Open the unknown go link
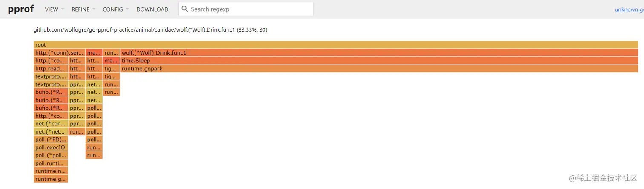This screenshot has width=644, height=189. [x=629, y=9]
